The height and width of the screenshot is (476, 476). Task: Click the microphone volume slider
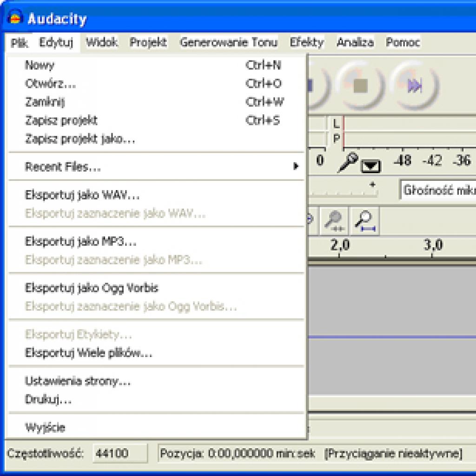coord(343,190)
